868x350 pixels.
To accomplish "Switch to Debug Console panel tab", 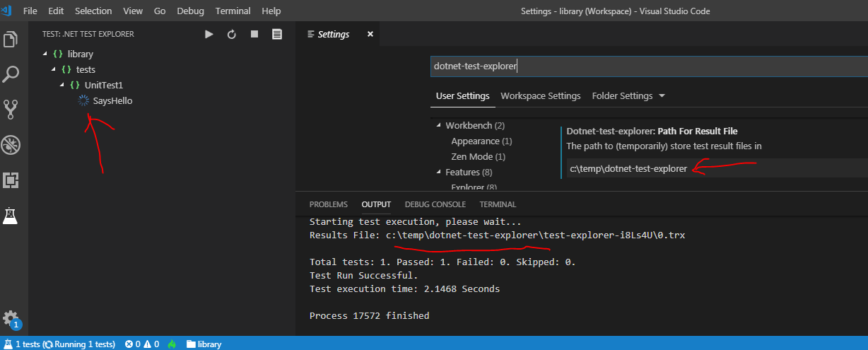I will 435,204.
